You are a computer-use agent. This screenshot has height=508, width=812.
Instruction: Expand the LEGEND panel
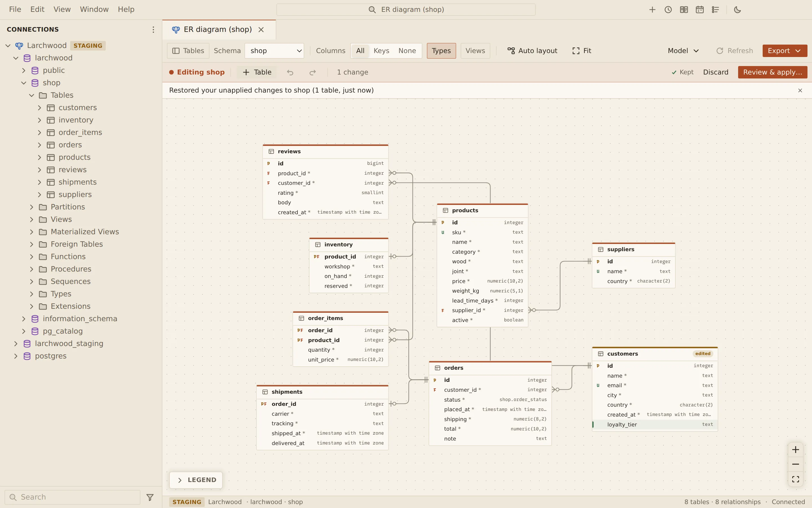pyautogui.click(x=196, y=480)
